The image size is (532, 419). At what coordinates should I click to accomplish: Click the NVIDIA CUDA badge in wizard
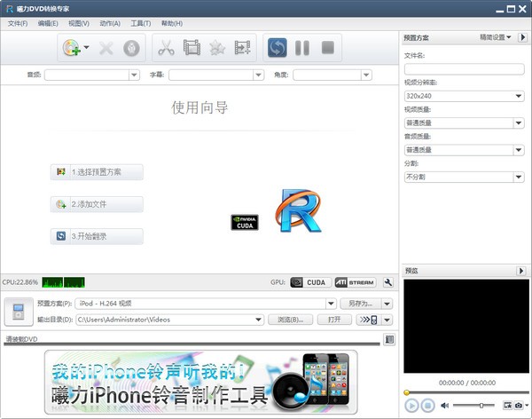click(245, 223)
